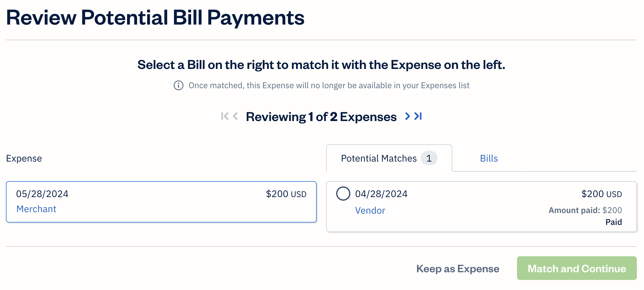644x290 pixels.
Task: Click the Reviewing 1 of 2 Expenses heading
Action: click(321, 117)
